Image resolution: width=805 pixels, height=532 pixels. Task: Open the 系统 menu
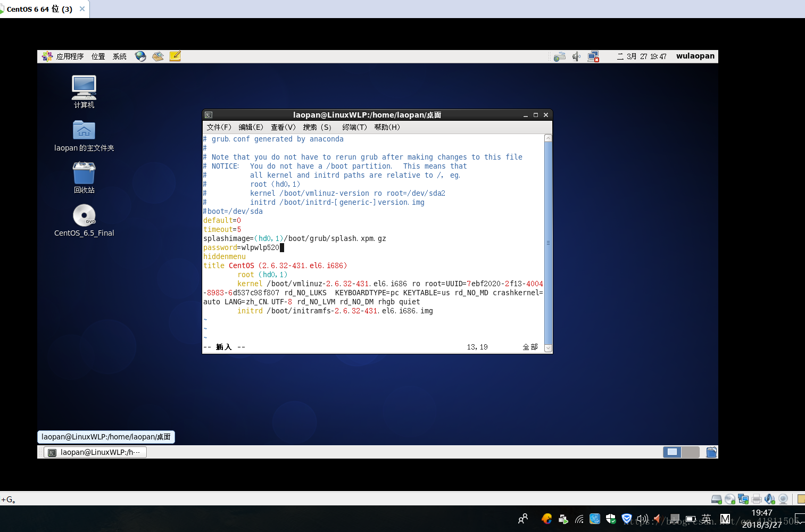click(x=120, y=56)
